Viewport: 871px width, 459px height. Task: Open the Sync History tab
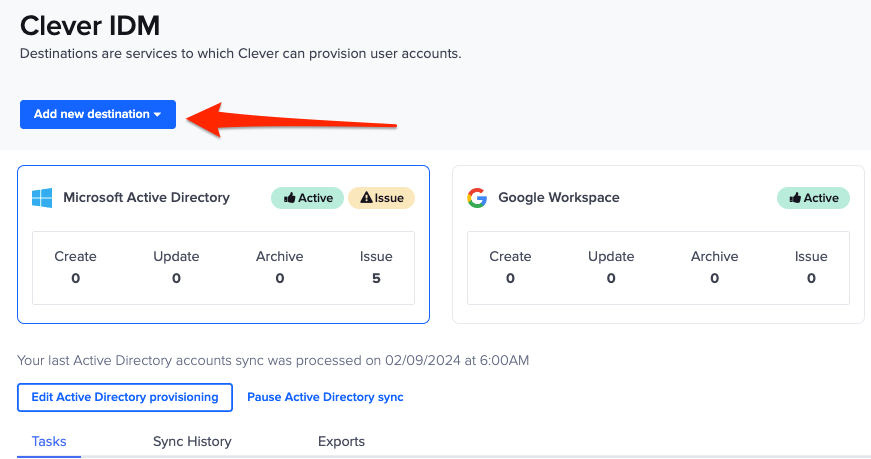point(192,441)
